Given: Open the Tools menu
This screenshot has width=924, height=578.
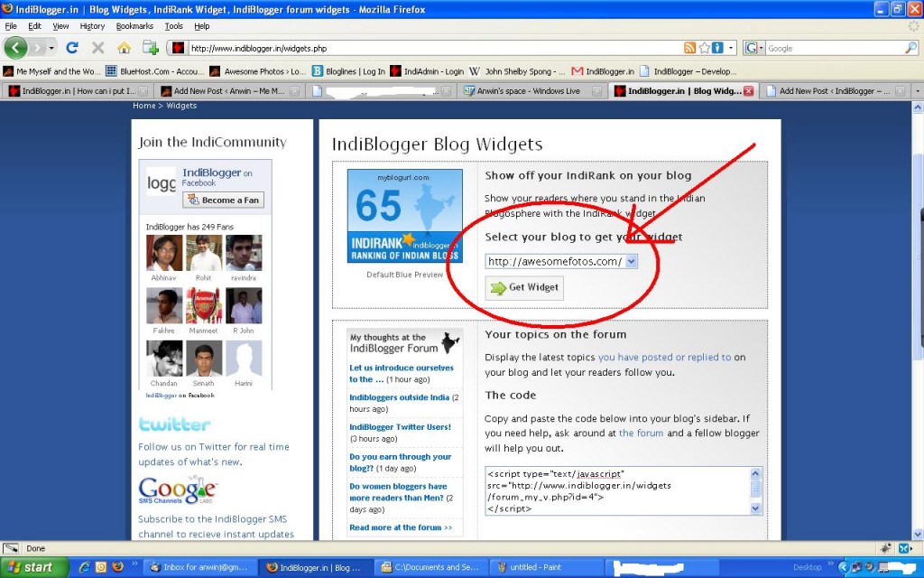Looking at the screenshot, I should point(174,26).
